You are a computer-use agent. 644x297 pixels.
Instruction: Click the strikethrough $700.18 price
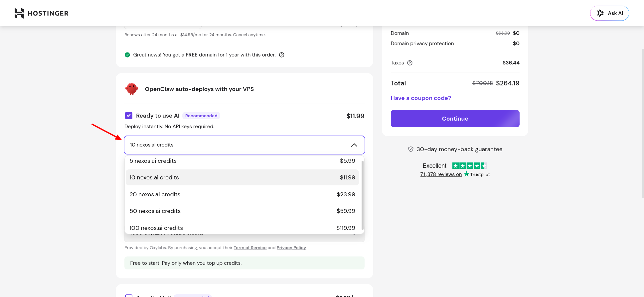coord(483,83)
